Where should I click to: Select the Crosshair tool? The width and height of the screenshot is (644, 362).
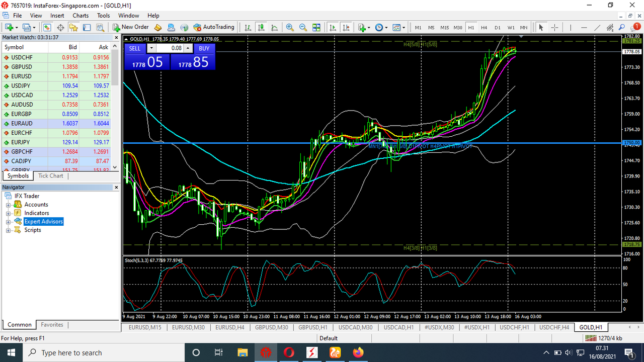554,27
